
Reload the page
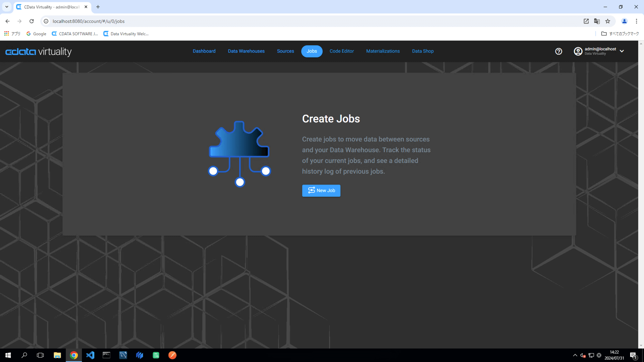[x=32, y=21]
